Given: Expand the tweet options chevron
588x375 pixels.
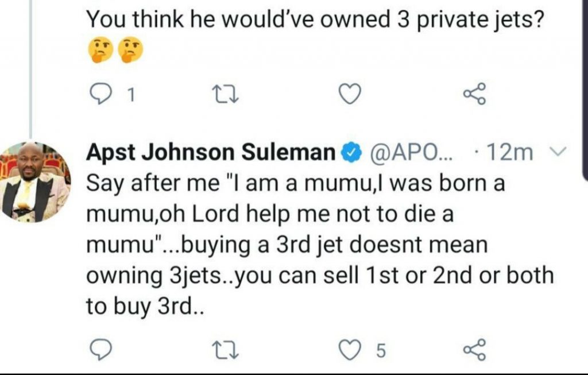Looking at the screenshot, I should coord(556,153).
